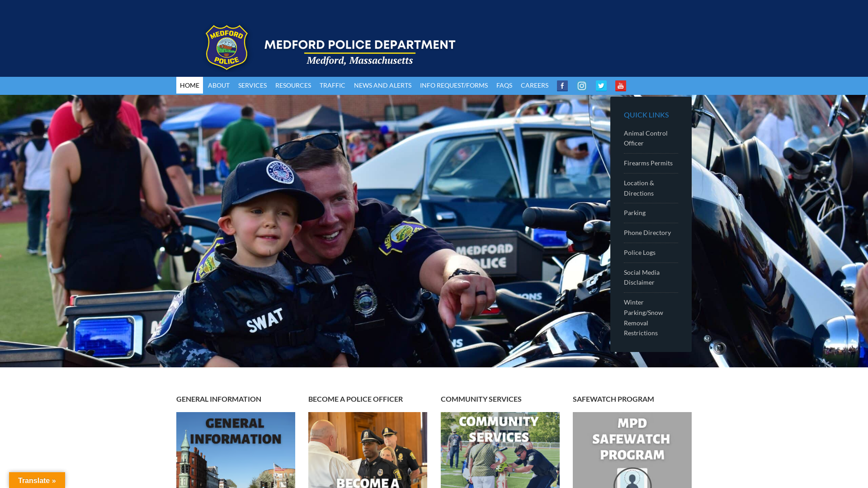The image size is (868, 488).
Task: Open the TRAFFIC menu
Action: point(332,85)
